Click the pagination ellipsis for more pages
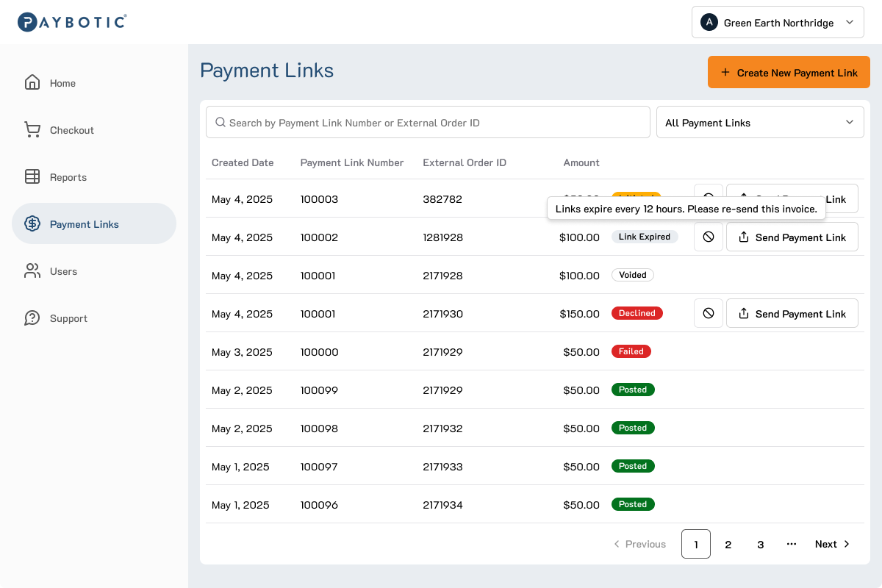Image resolution: width=882 pixels, height=588 pixels. pos(792,544)
